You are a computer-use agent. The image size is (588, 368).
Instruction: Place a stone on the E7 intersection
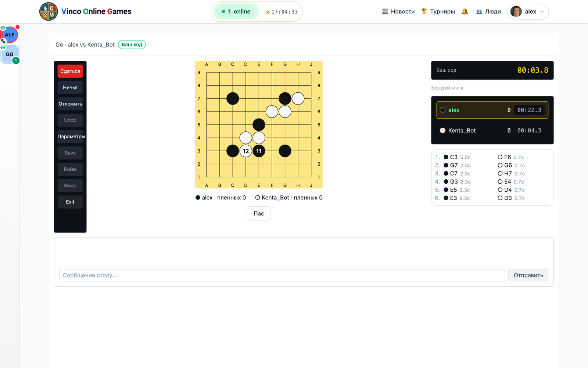259,99
